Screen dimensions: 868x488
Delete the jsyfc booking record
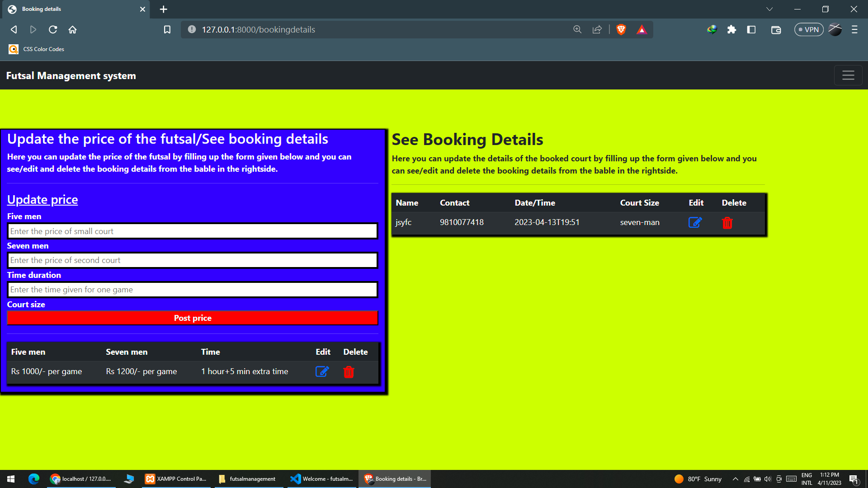point(727,222)
